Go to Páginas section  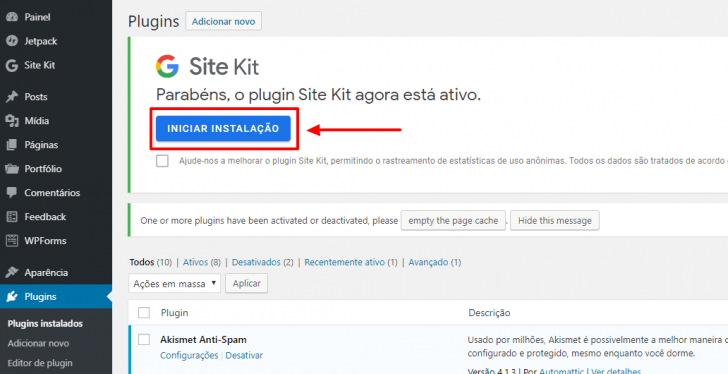tap(56, 145)
